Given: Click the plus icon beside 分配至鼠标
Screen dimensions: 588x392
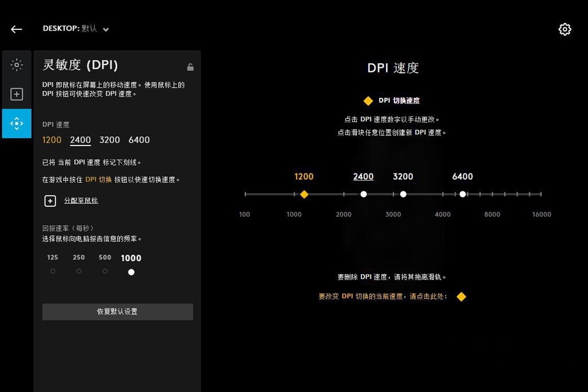Looking at the screenshot, I should (x=51, y=201).
